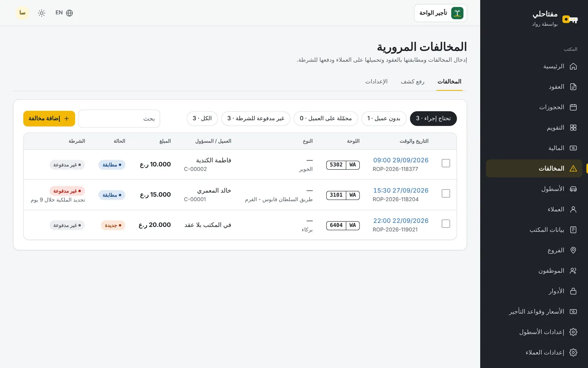This screenshot has width=588, height=368.
Task: Open الحجوزات in the sidebar
Action: point(534,107)
